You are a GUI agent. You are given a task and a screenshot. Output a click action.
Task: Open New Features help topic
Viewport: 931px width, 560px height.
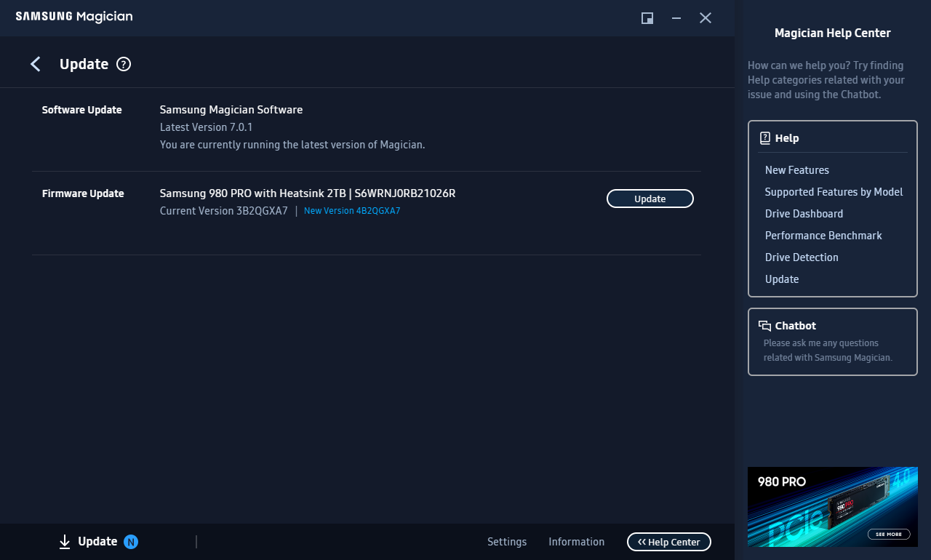point(796,170)
